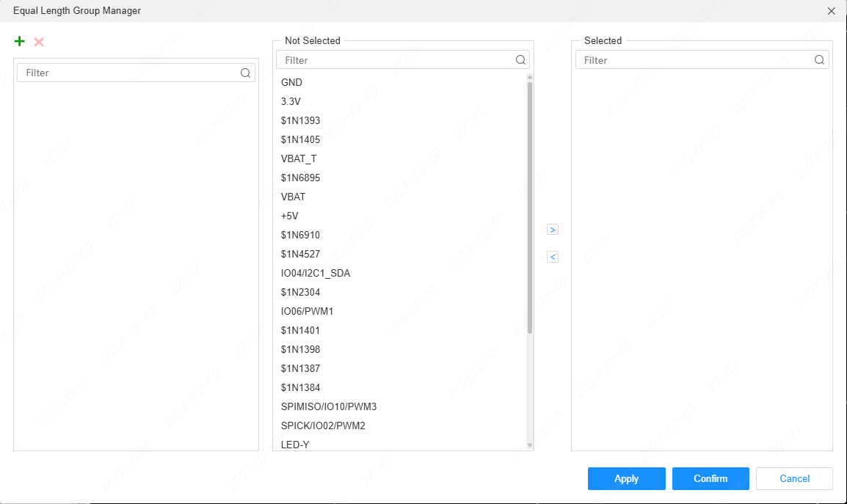
Task: Cancel the group manager dialog
Action: click(794, 478)
